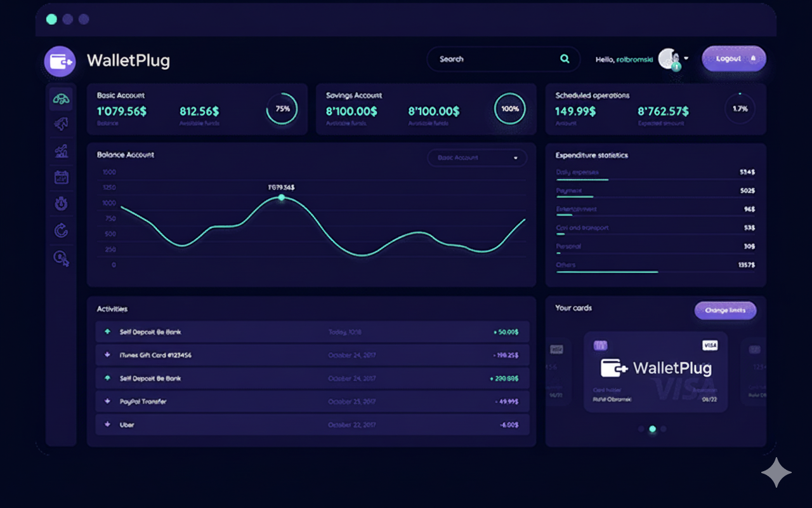Click the VISA badge on the card
Screen dimensions: 812x508
click(x=710, y=345)
